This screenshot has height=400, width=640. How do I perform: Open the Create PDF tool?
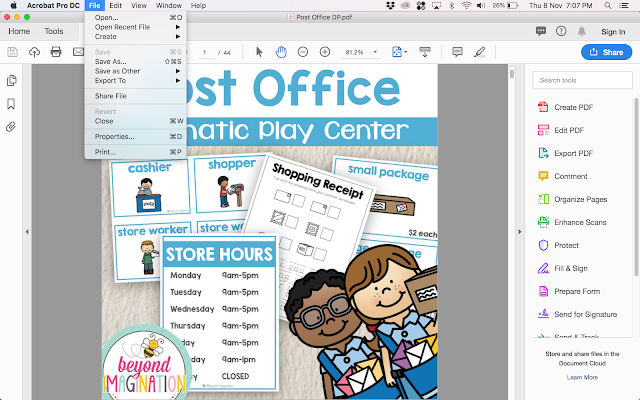573,107
